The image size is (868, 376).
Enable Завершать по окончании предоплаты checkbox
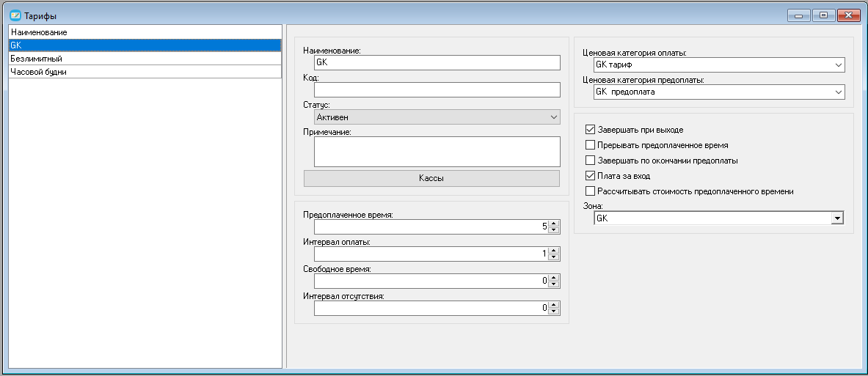tap(590, 161)
